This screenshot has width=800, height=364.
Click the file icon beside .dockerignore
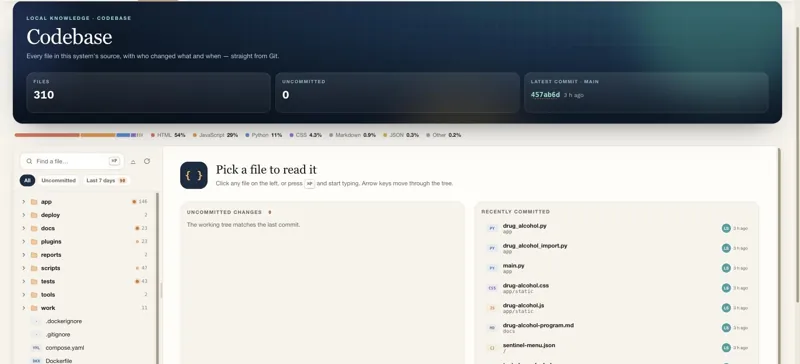[36, 321]
